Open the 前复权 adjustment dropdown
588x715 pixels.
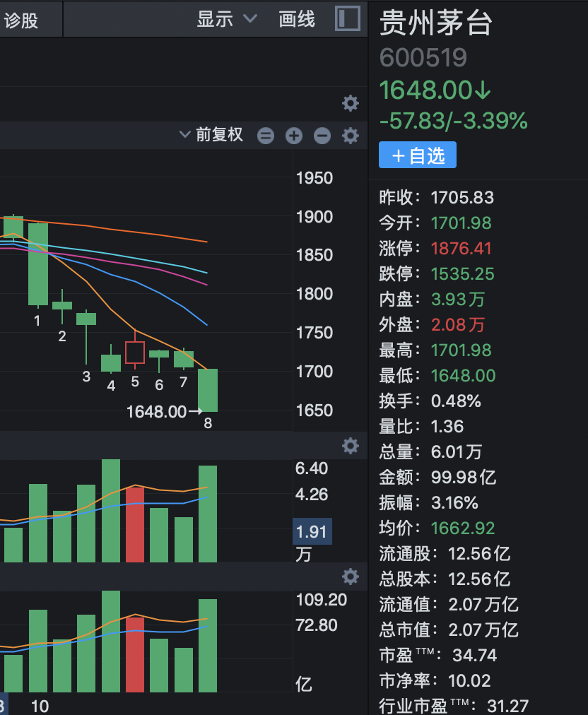(211, 135)
